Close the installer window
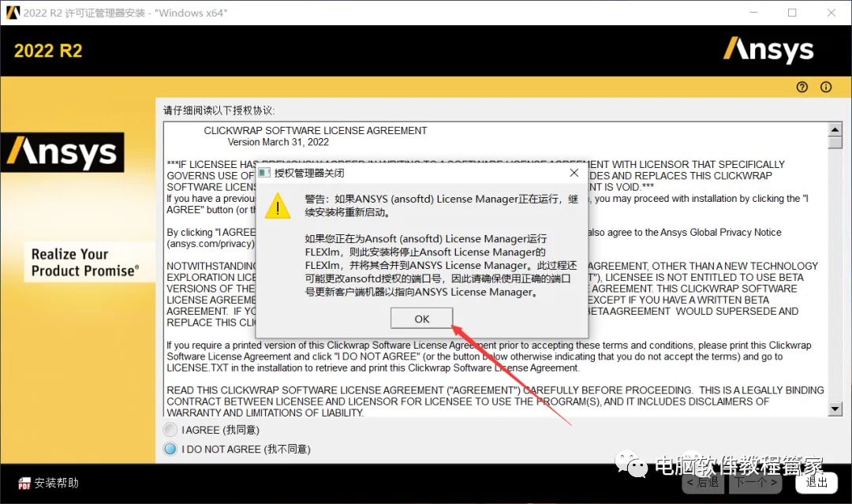The width and height of the screenshot is (852, 504). click(x=831, y=13)
